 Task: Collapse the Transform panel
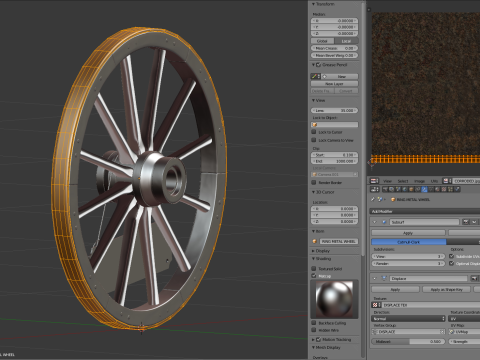(313, 4)
